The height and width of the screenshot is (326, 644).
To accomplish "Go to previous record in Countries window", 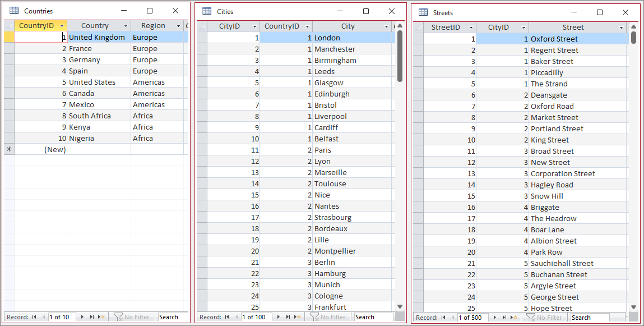I will coord(44,317).
